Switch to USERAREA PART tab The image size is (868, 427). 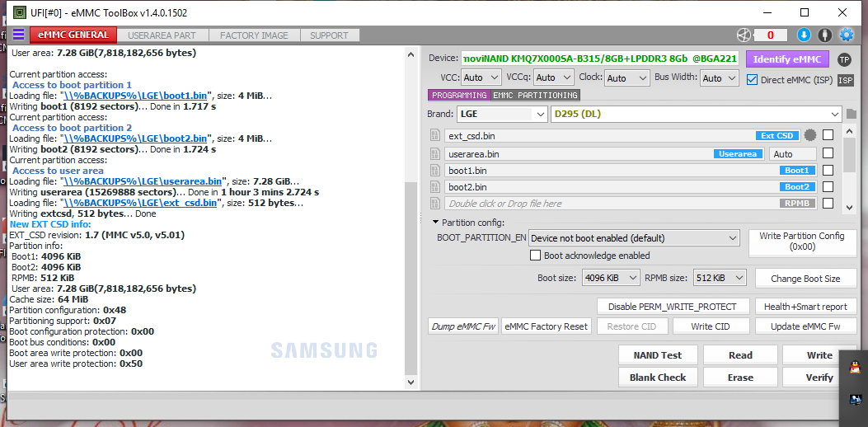[162, 35]
